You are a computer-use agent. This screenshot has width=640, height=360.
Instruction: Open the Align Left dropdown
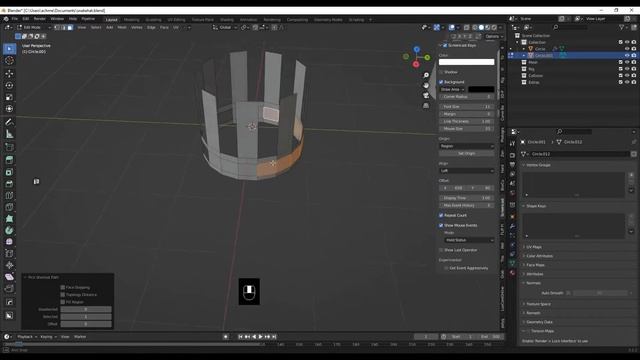click(467, 171)
